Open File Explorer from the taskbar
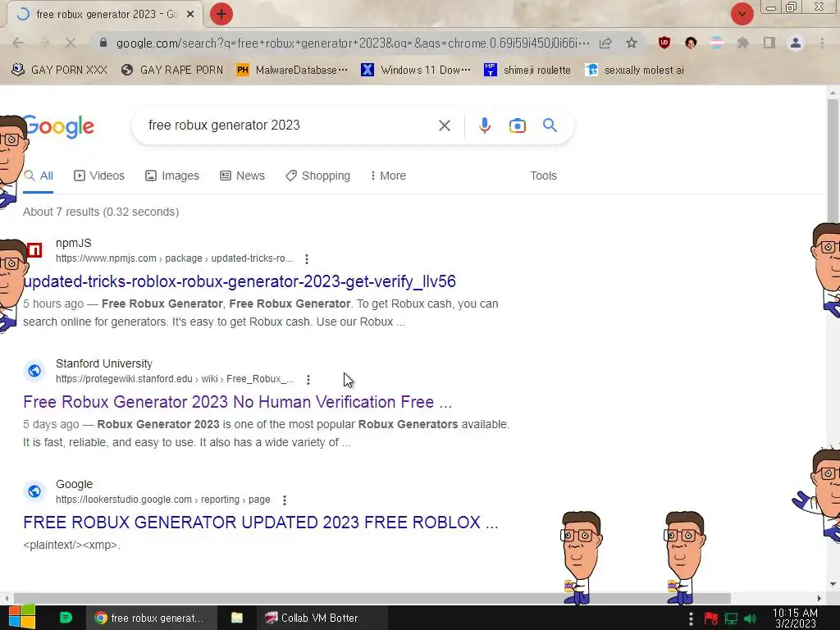This screenshot has height=630, width=840. [x=237, y=618]
